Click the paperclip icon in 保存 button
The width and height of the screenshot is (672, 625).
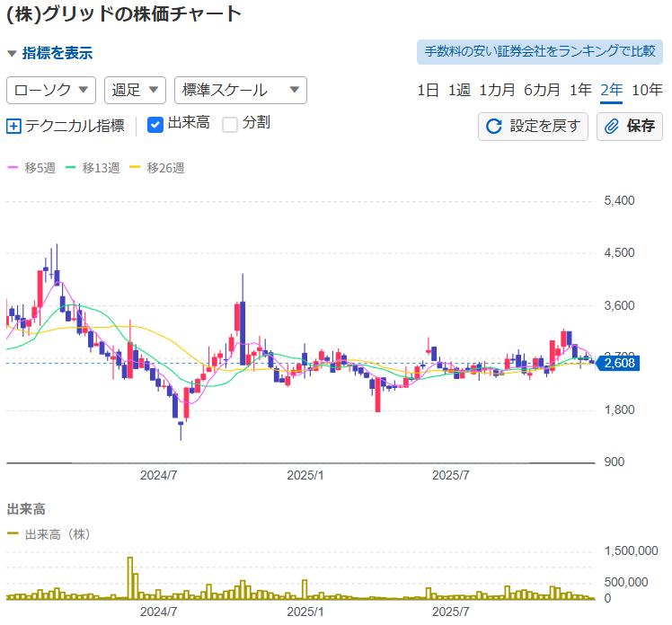612,126
